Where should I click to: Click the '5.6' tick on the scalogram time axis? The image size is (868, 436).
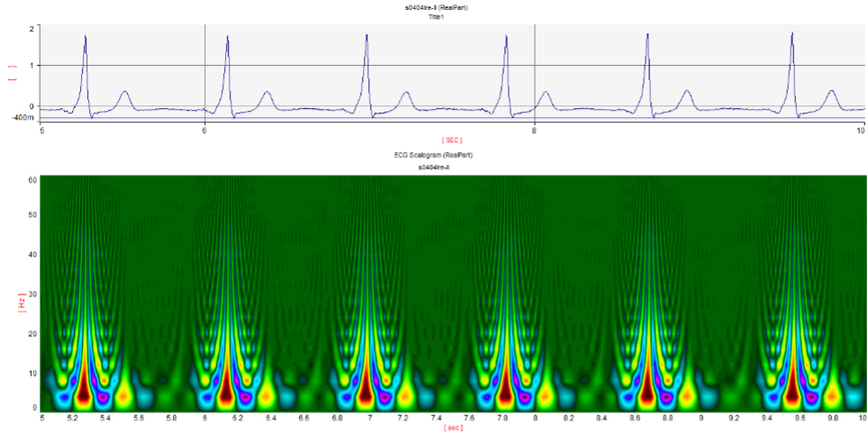coord(139,420)
